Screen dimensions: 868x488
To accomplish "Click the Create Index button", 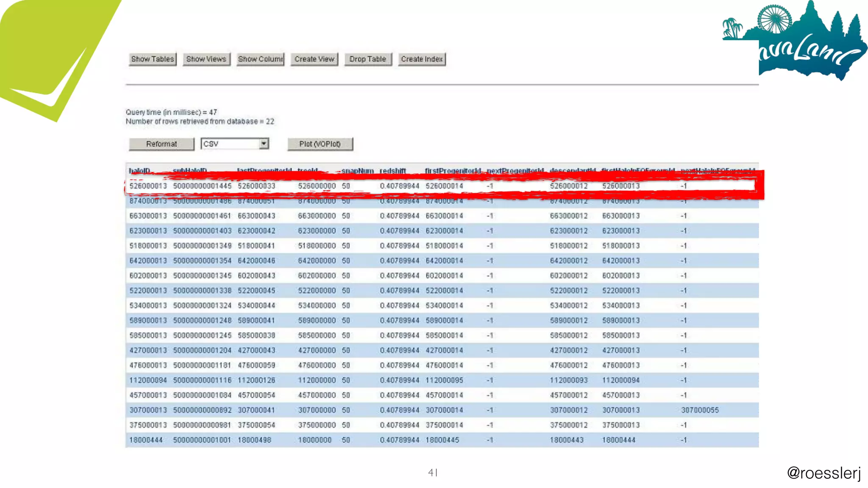I will [x=422, y=59].
